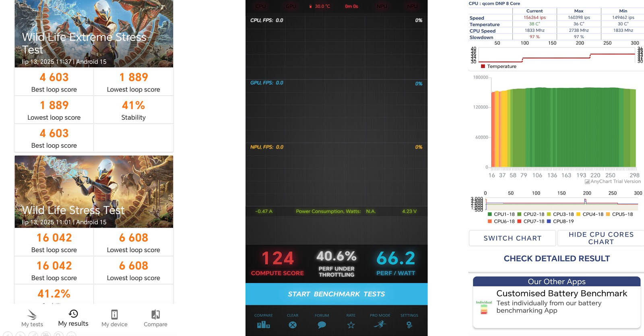
Task: Open My tests in 3DMark
Action: coord(32,318)
